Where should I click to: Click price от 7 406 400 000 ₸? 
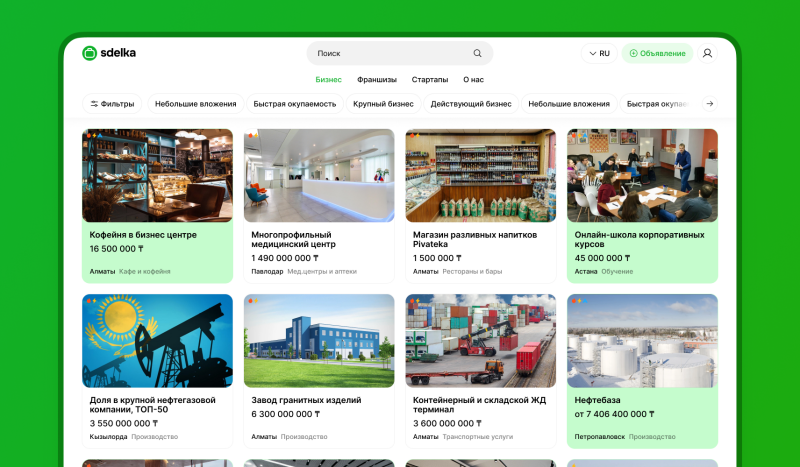pos(614,414)
